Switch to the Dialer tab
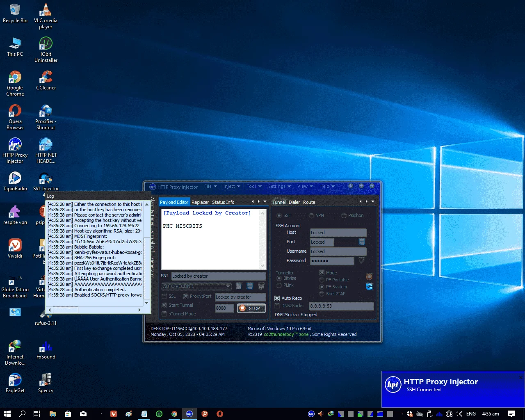The image size is (525, 420). [x=294, y=202]
